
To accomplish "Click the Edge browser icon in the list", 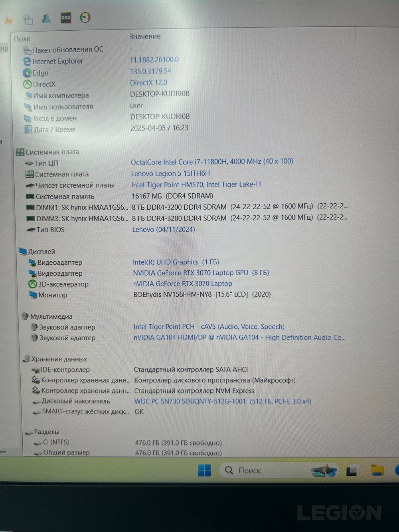I will pyautogui.click(x=27, y=73).
